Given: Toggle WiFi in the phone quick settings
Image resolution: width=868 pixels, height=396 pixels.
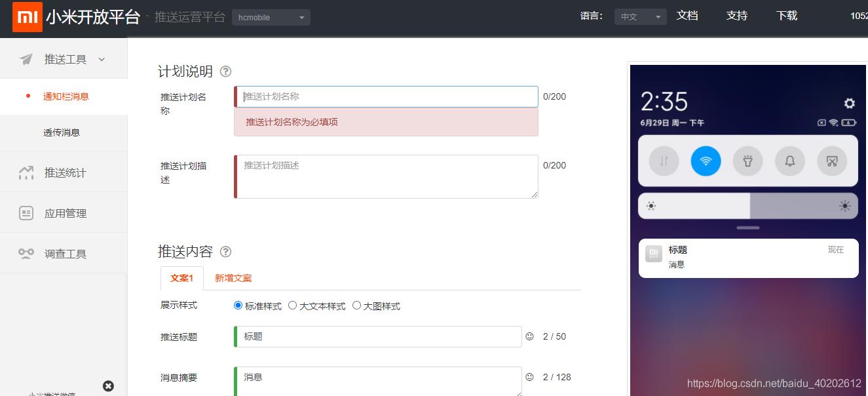Looking at the screenshot, I should click(706, 161).
